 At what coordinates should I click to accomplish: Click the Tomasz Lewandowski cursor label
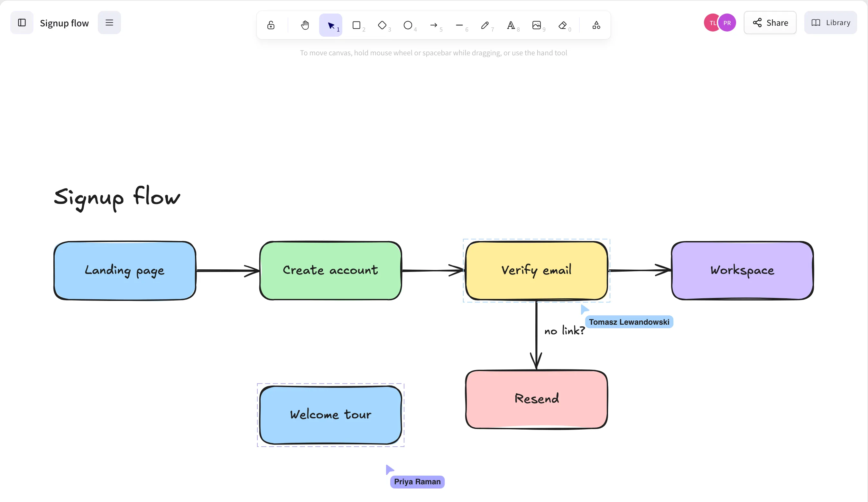click(629, 322)
